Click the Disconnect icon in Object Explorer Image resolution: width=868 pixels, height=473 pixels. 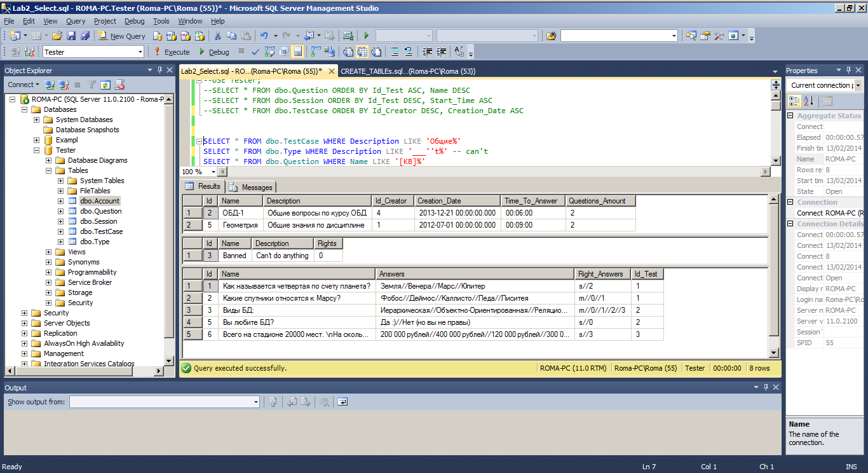64,85
